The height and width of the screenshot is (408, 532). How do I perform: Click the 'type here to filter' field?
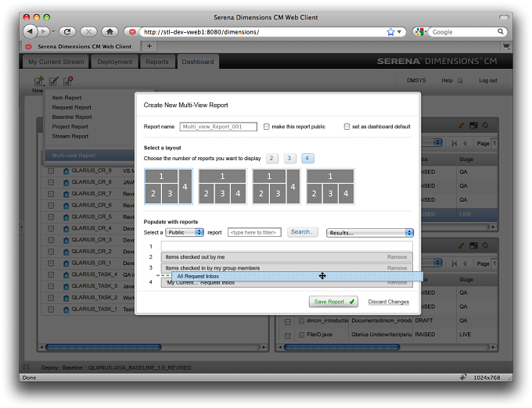click(254, 232)
